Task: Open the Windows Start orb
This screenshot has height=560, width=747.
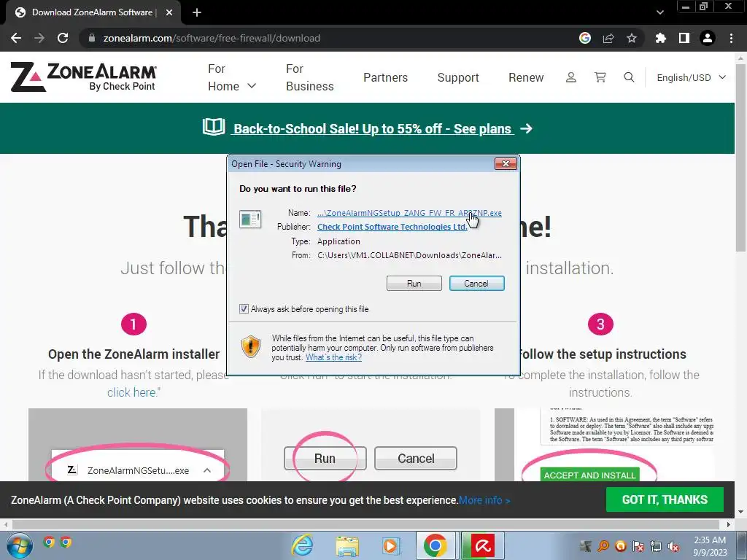Action: pos(18,545)
